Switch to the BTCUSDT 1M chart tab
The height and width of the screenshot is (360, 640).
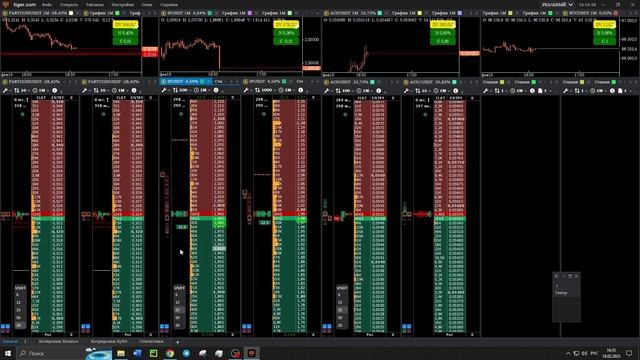[591, 13]
